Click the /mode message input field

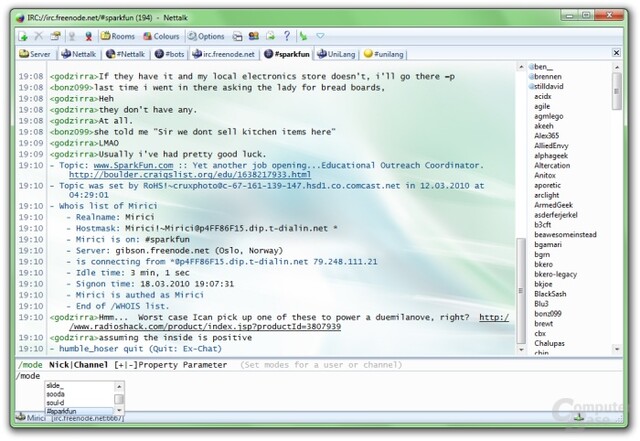[x=318, y=376]
